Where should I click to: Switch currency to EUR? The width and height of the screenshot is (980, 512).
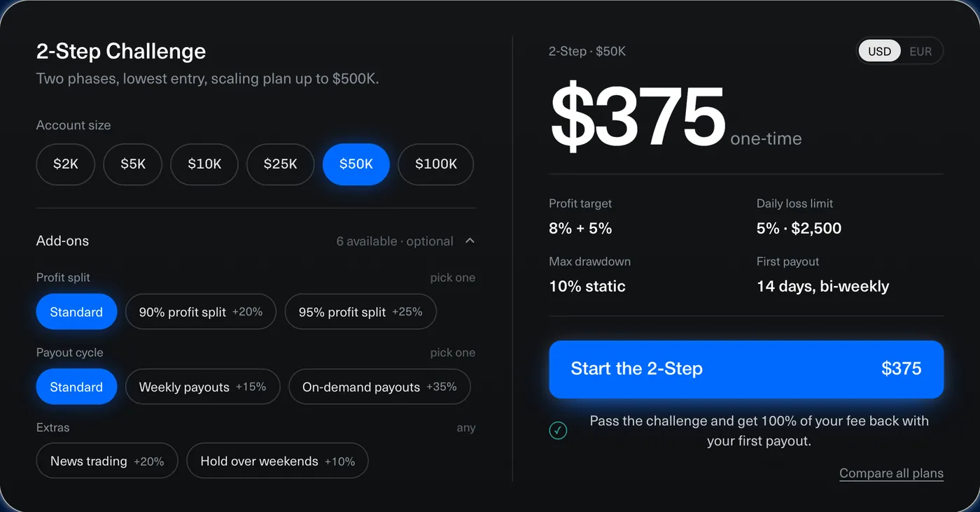(920, 51)
